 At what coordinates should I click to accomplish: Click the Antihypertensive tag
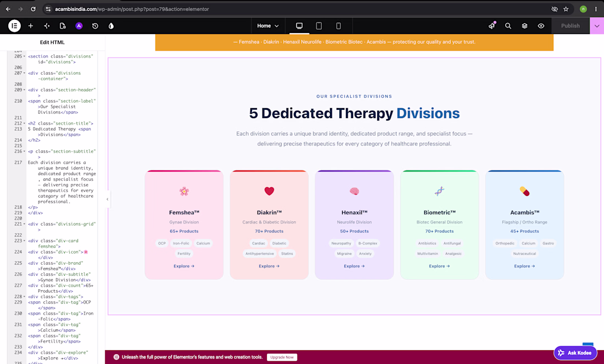pyautogui.click(x=260, y=254)
